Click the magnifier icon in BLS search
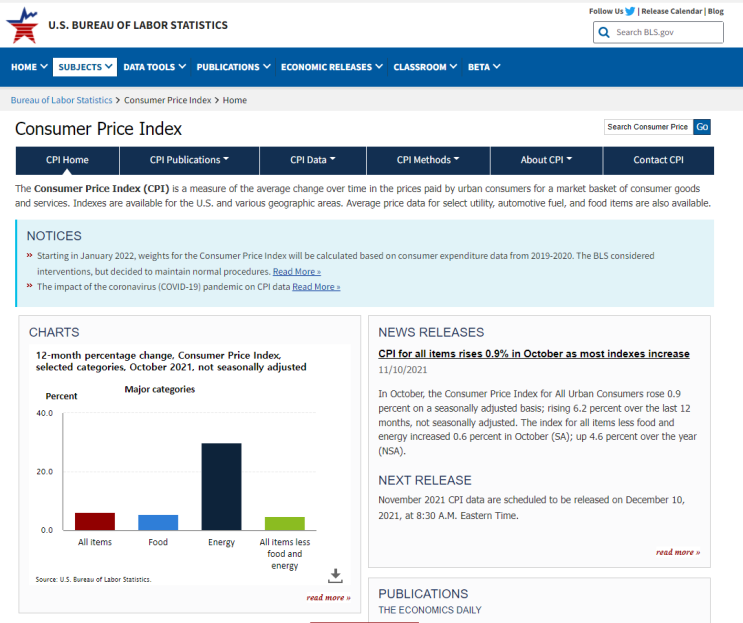 [604, 32]
